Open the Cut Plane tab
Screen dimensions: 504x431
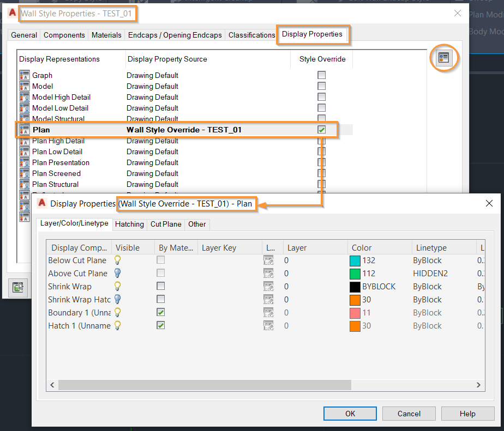166,224
